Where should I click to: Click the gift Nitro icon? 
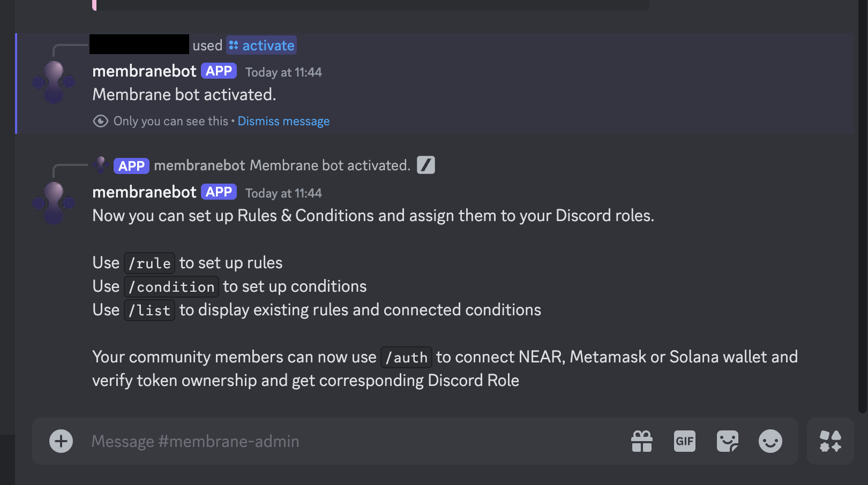coord(642,441)
